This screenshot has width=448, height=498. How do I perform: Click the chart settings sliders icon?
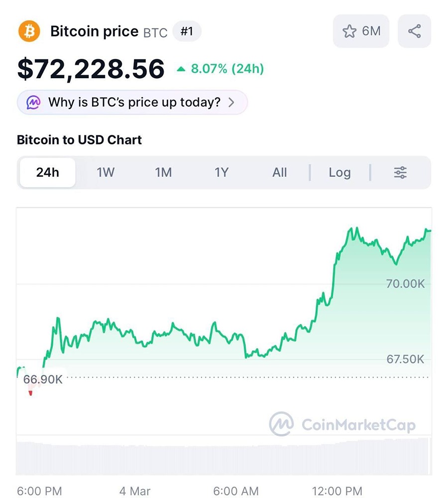tap(400, 172)
